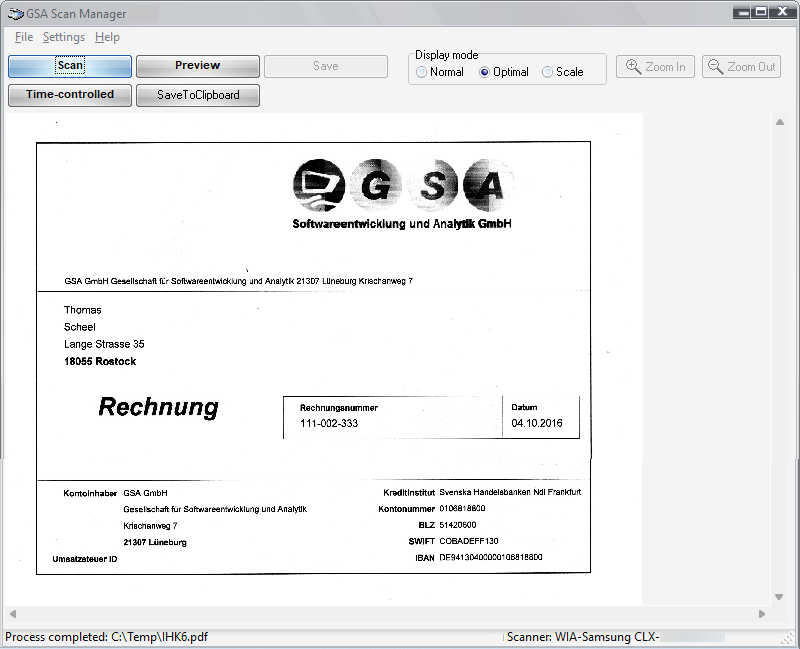Click the GSA Scan Manager title bar icon
The width and height of the screenshot is (800, 649).
(15, 13)
